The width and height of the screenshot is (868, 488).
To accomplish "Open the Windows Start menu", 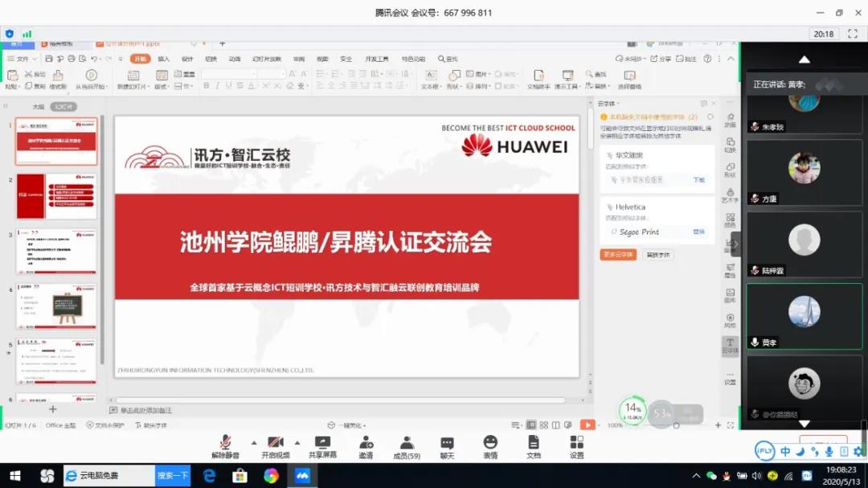I will pos(15,476).
